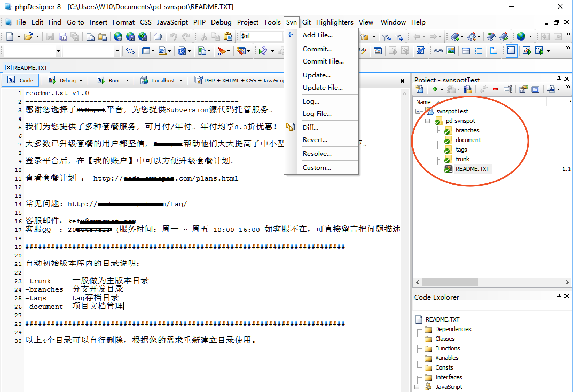Click the insert table grid icon
This screenshot has width=573, height=392.
[466, 51]
